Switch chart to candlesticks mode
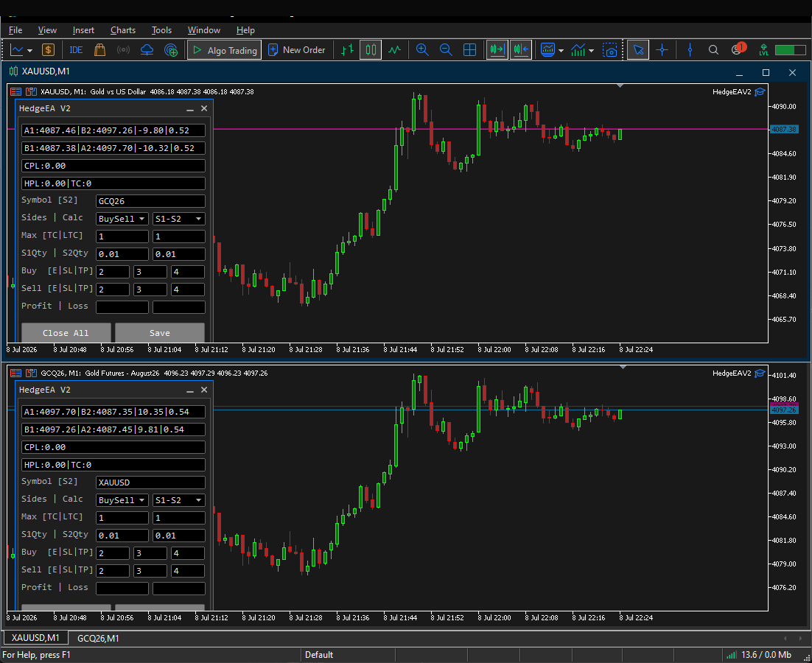Screen dimensions: 812x663 pos(371,50)
